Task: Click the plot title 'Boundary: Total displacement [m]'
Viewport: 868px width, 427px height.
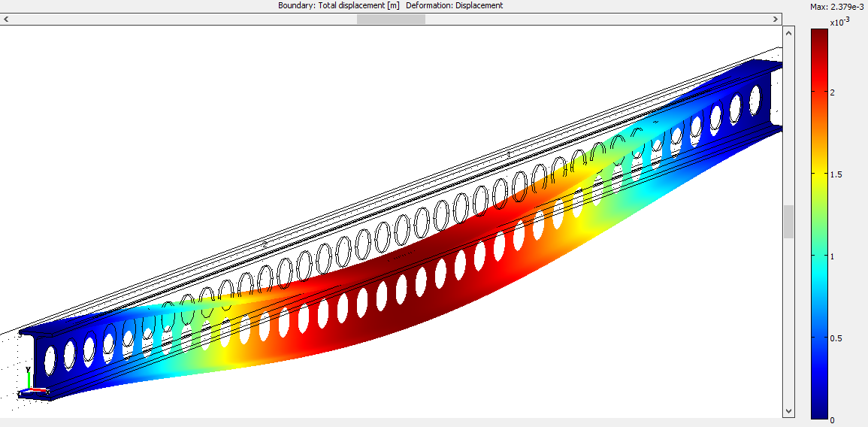Action: click(339, 5)
